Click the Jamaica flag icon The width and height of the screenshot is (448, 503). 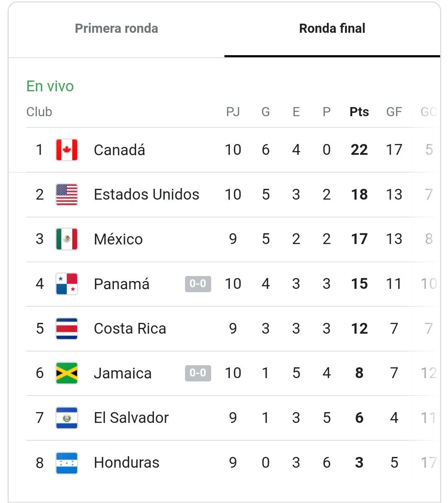[x=67, y=373]
